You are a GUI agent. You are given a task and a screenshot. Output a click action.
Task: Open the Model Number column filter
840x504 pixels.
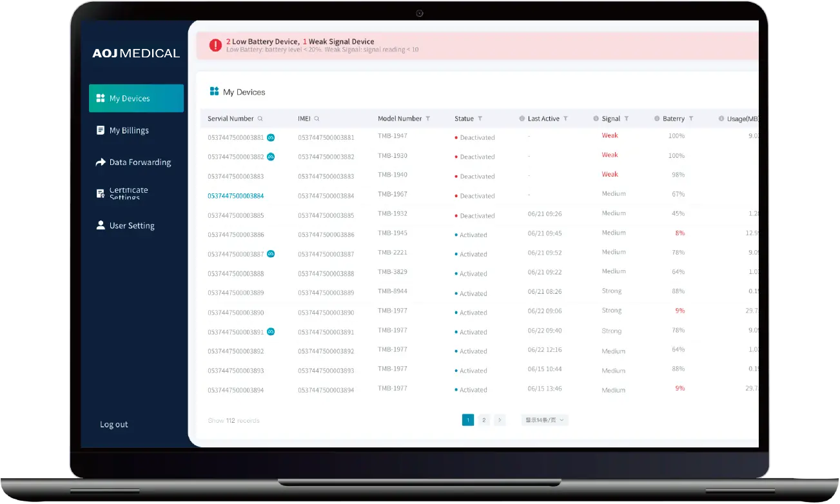click(428, 119)
